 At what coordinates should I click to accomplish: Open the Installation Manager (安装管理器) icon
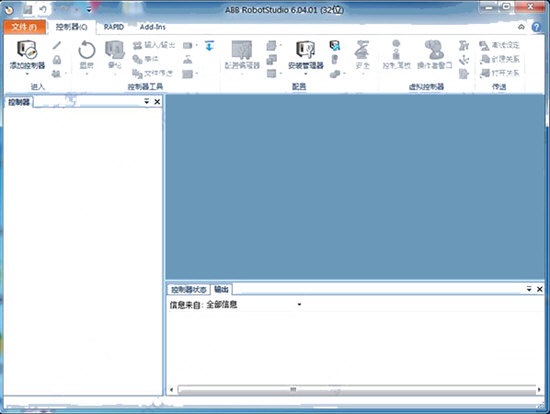[306, 49]
